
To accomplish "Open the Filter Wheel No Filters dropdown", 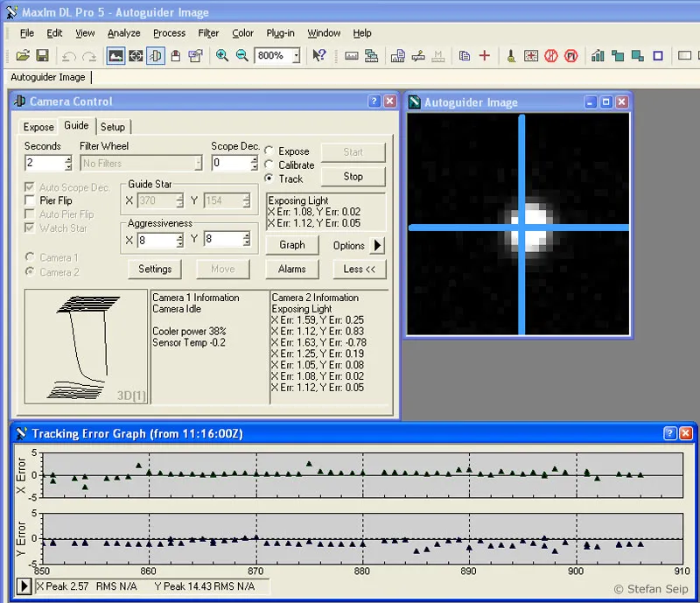I will 199,163.
